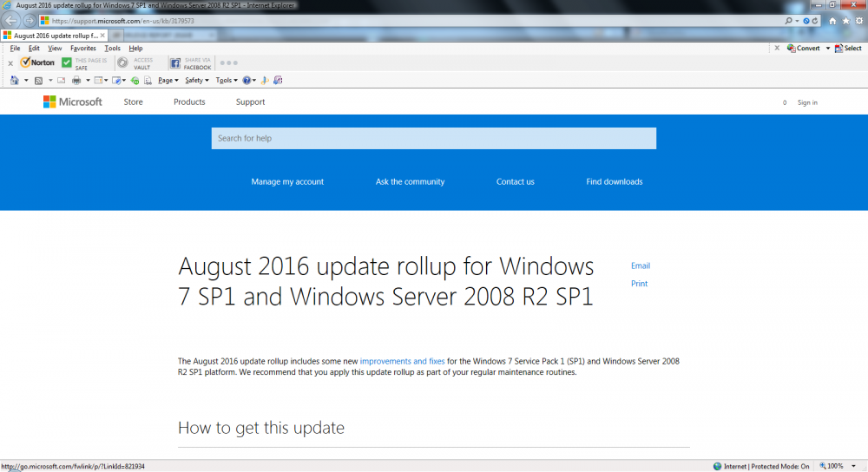Click the yellow-blue add-on icon in command bar
This screenshot has height=472, width=868.
pos(265,80)
